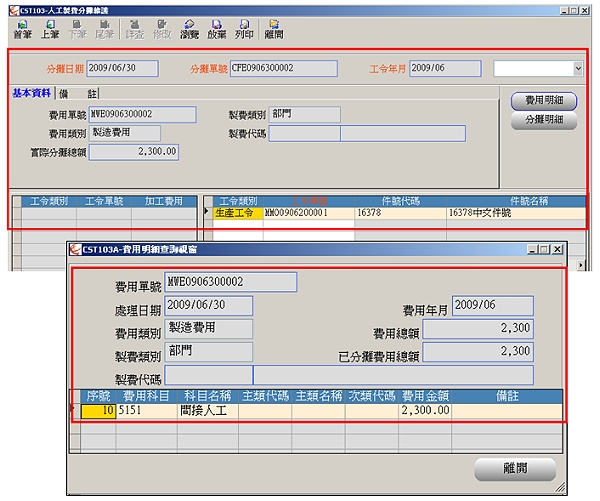Click 件號代碼 column header
Viewport: 600px width, 501px height.
click(x=400, y=201)
